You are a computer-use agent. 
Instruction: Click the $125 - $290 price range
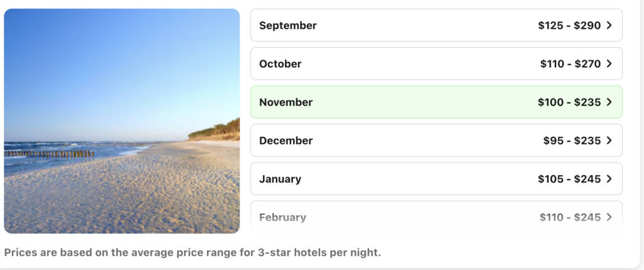tap(569, 26)
